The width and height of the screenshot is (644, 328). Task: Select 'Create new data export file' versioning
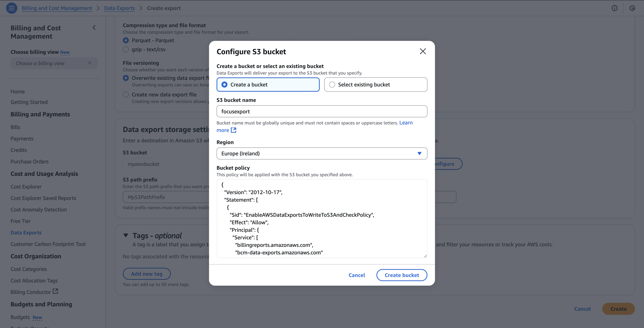pos(126,95)
